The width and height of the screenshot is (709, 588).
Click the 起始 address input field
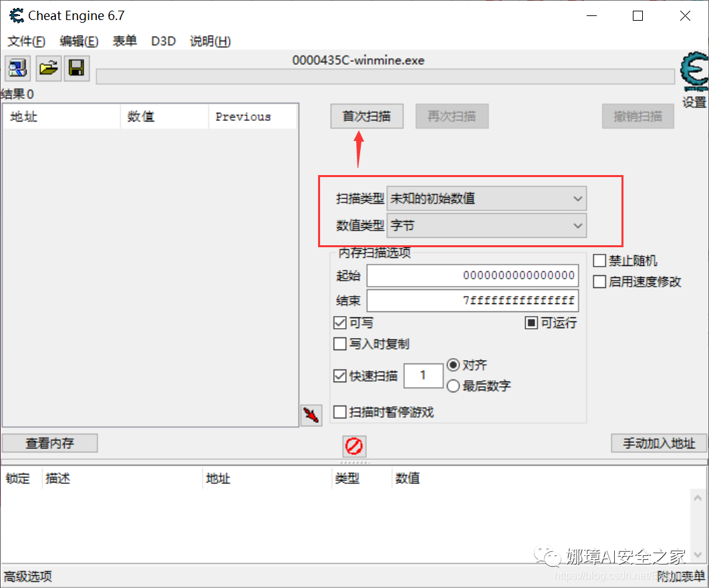[x=472, y=275]
